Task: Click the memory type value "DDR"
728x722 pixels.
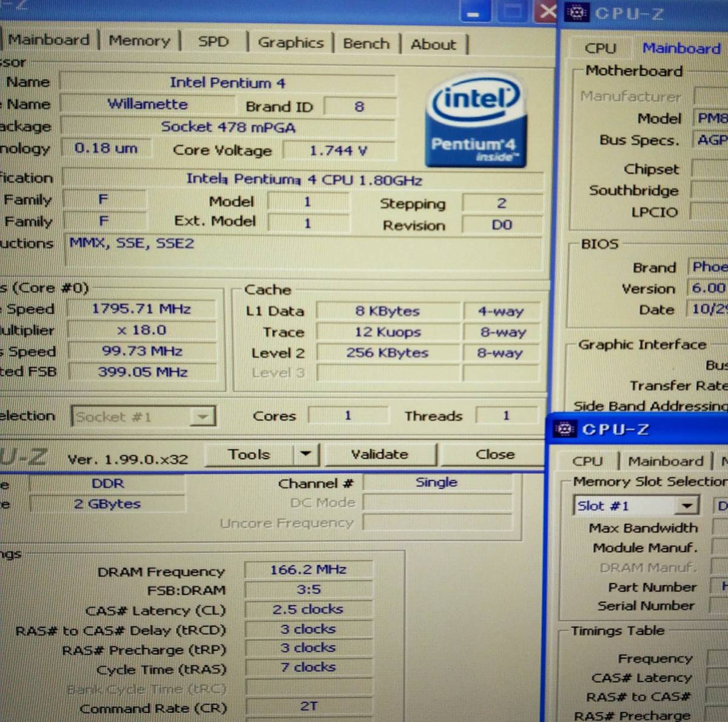Action: tap(107, 484)
